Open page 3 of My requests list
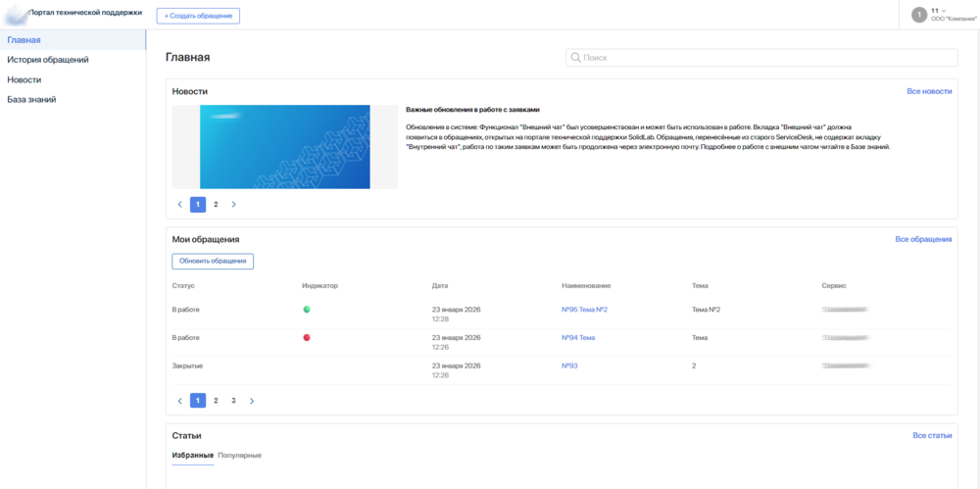Viewport: 980px width, 489px height. pos(233,401)
